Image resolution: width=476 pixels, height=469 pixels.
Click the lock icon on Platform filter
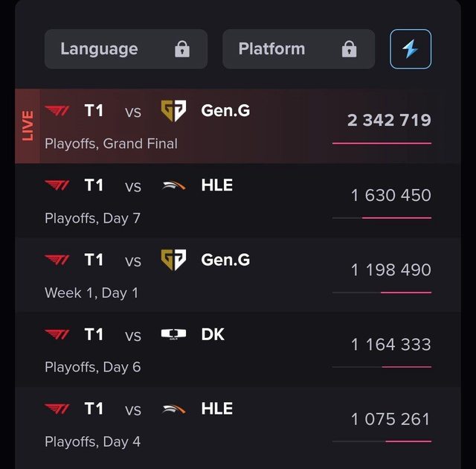349,49
